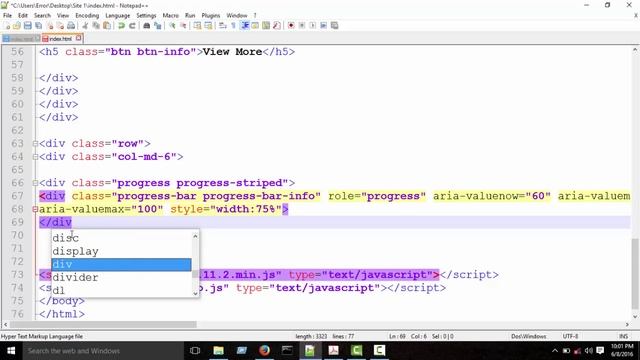
Task: Collapse fold at line 63 row div
Action: (35, 144)
